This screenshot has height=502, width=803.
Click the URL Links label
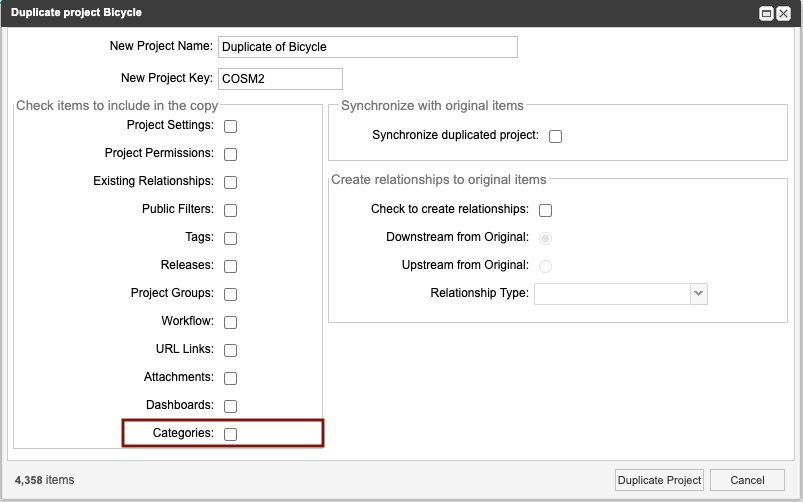(x=184, y=349)
